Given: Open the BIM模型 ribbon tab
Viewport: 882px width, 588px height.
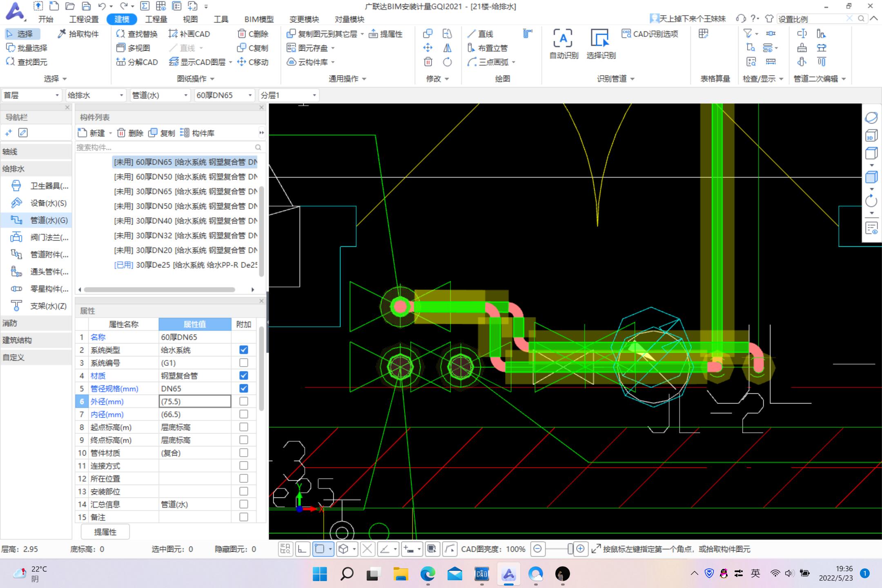Looking at the screenshot, I should (x=259, y=19).
